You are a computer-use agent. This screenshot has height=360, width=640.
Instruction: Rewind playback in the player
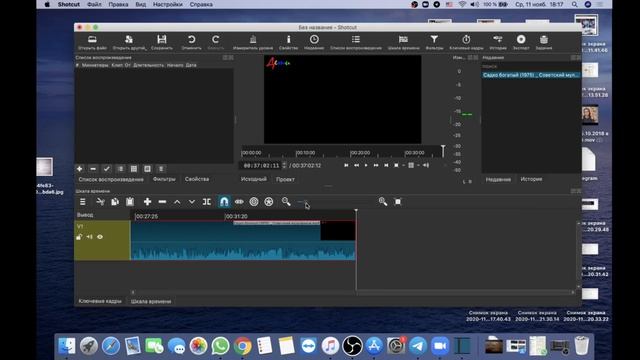pos(356,165)
